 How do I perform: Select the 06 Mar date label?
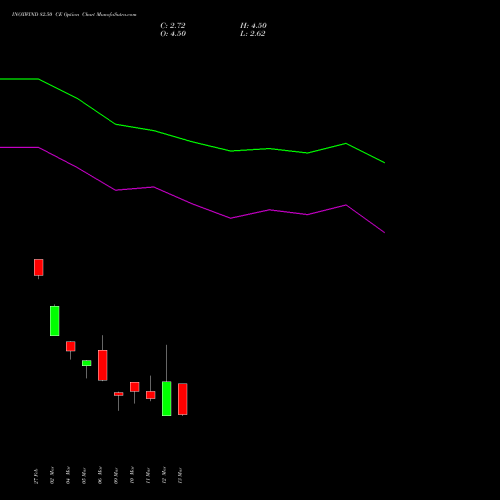pyautogui.click(x=100, y=475)
